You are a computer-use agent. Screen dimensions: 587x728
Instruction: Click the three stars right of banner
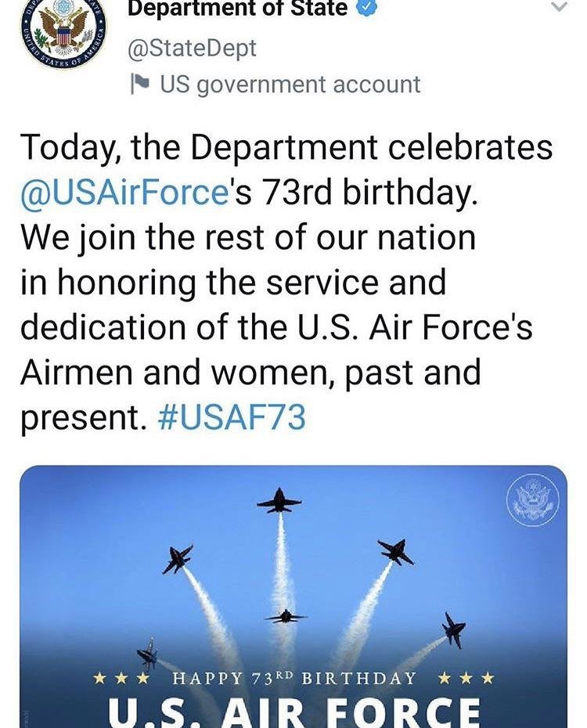point(466,679)
